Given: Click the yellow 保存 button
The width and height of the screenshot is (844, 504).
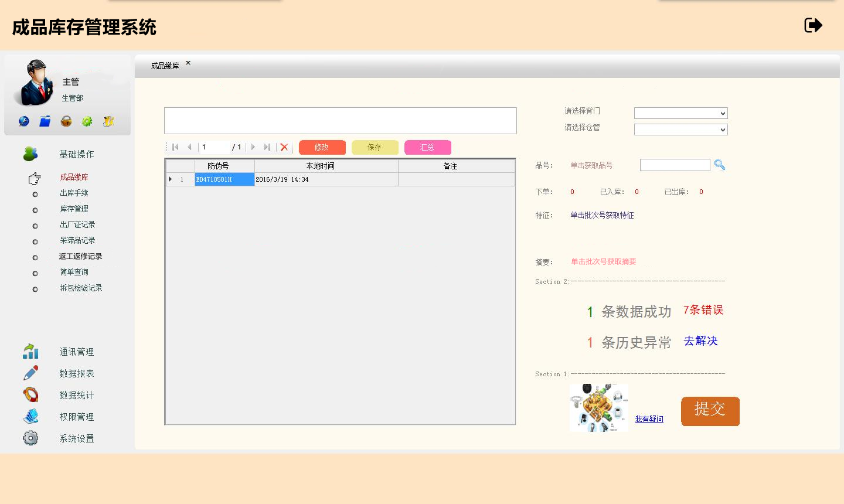Looking at the screenshot, I should point(375,147).
